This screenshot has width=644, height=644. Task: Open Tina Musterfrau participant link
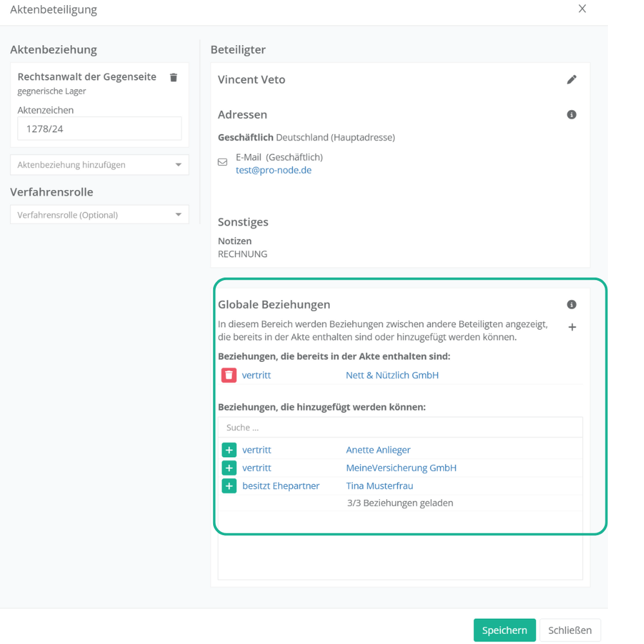tap(379, 486)
